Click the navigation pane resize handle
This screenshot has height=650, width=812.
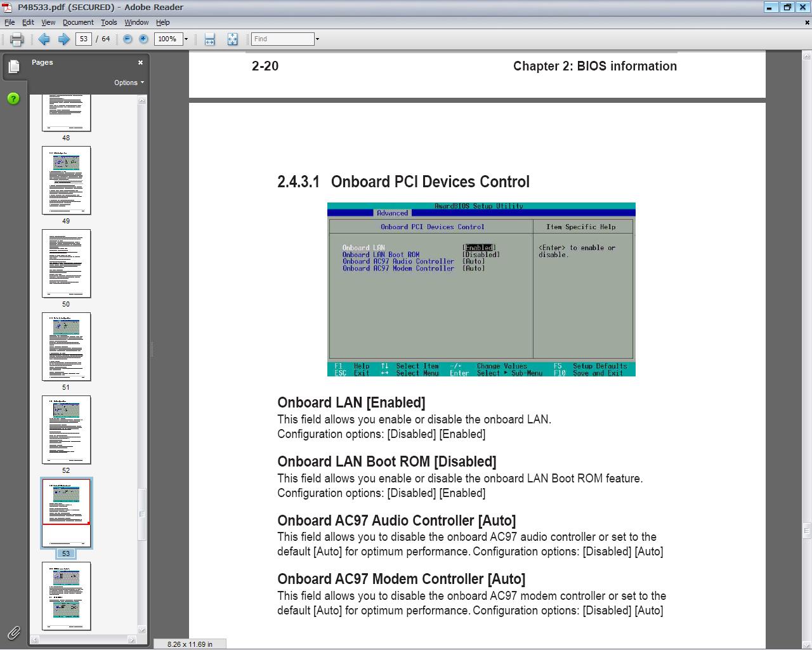coord(152,348)
